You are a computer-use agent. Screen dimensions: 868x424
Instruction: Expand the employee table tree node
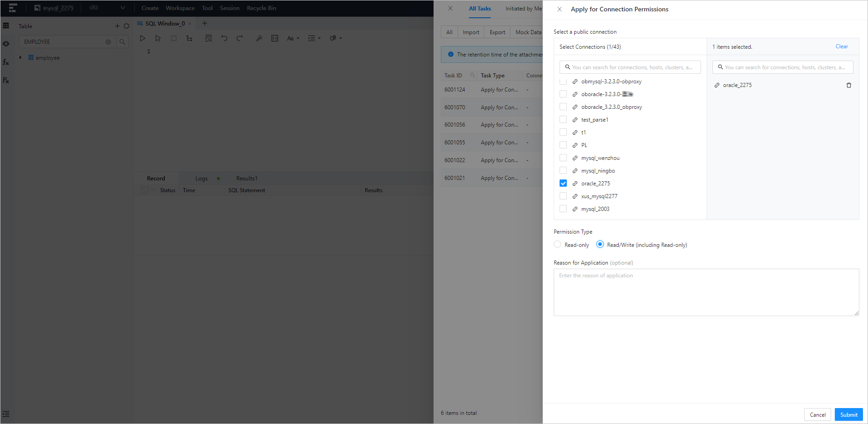(20, 57)
